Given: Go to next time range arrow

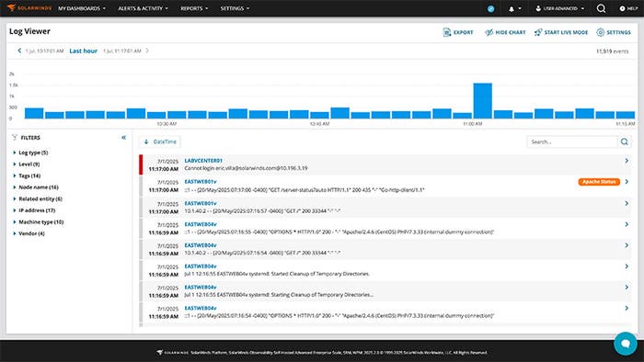Looking at the screenshot, I should click(x=147, y=51).
